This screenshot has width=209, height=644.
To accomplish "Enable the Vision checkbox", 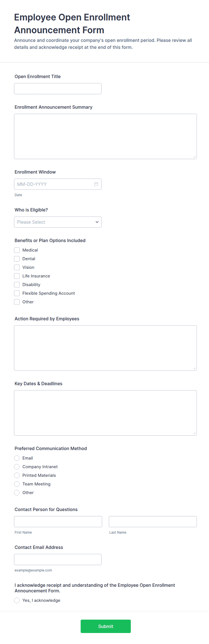I will [17, 267].
